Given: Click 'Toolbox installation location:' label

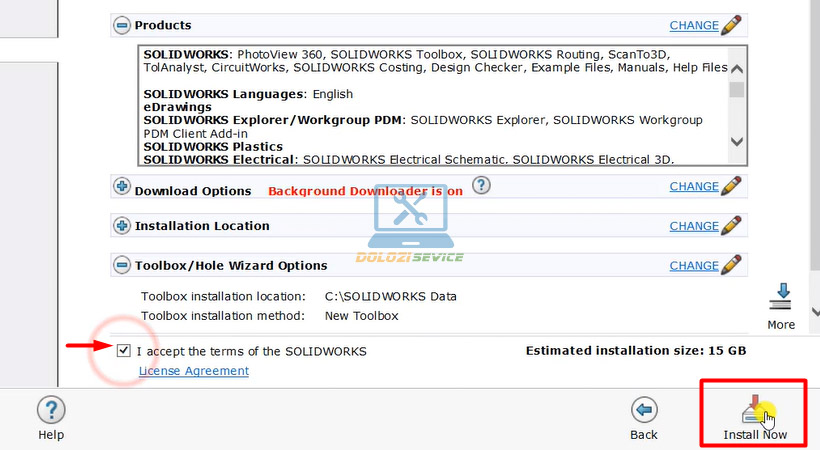Looking at the screenshot, I should 223,297.
